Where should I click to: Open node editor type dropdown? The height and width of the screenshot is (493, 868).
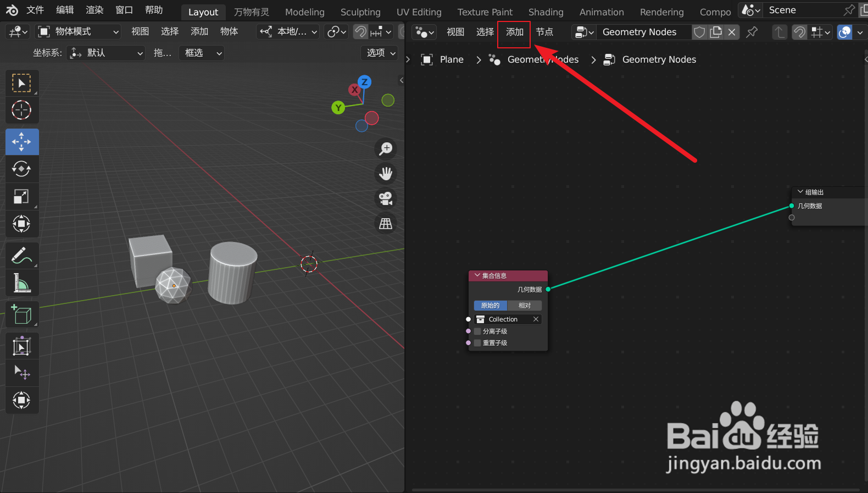click(424, 32)
